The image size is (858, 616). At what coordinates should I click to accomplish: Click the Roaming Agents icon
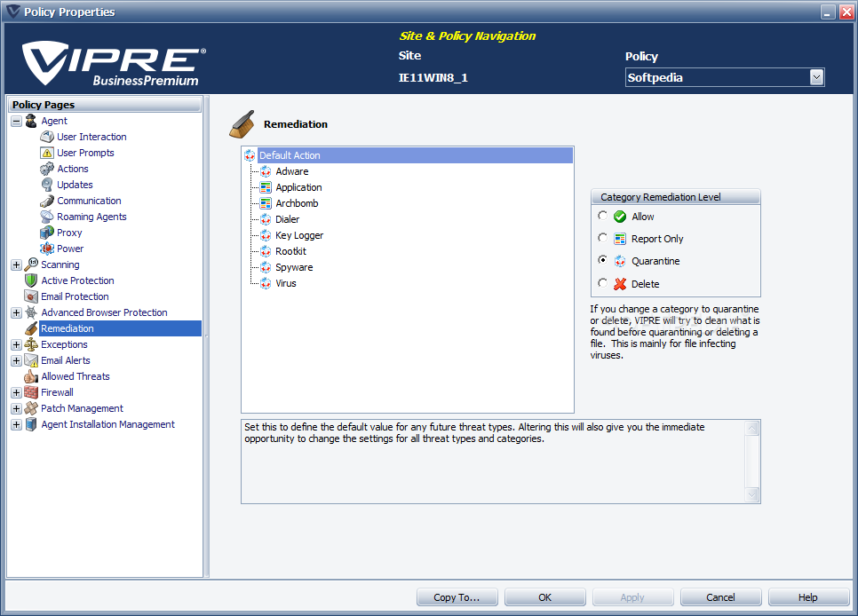pos(47,217)
